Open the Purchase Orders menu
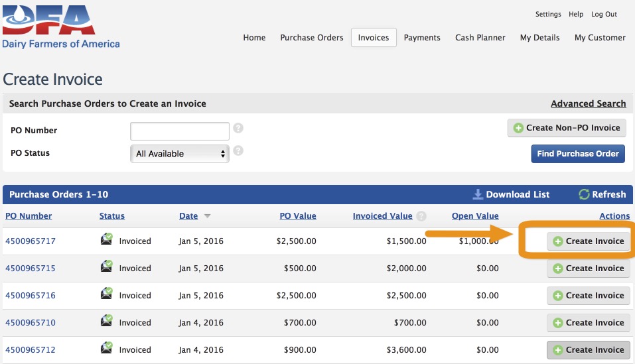635x364 pixels. click(x=311, y=38)
